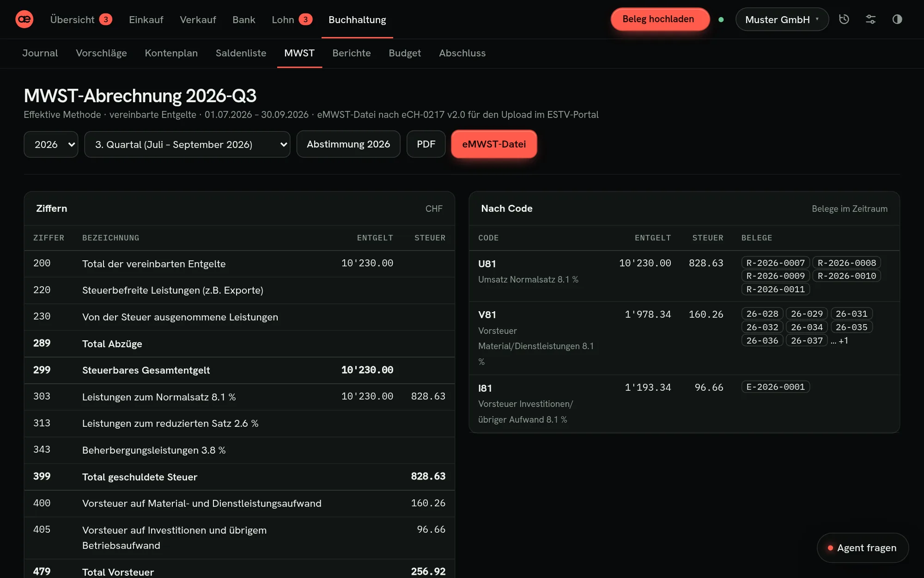The width and height of the screenshot is (924, 578).
Task: Switch to the Saldenliste tab
Action: [241, 53]
